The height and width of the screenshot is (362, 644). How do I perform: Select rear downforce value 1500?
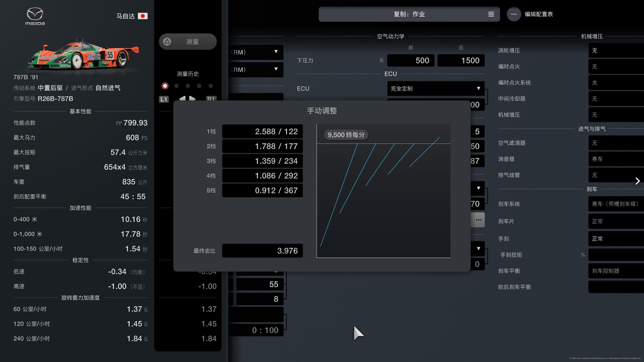point(461,60)
